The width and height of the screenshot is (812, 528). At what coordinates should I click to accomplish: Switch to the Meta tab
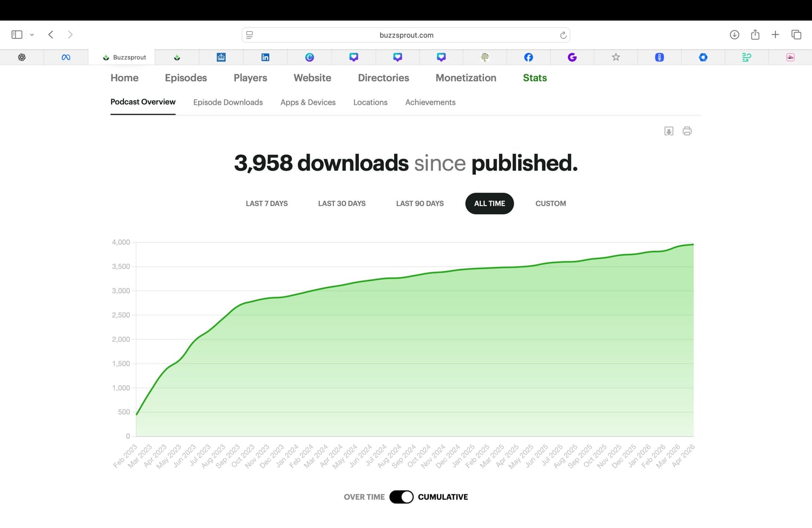(66, 57)
